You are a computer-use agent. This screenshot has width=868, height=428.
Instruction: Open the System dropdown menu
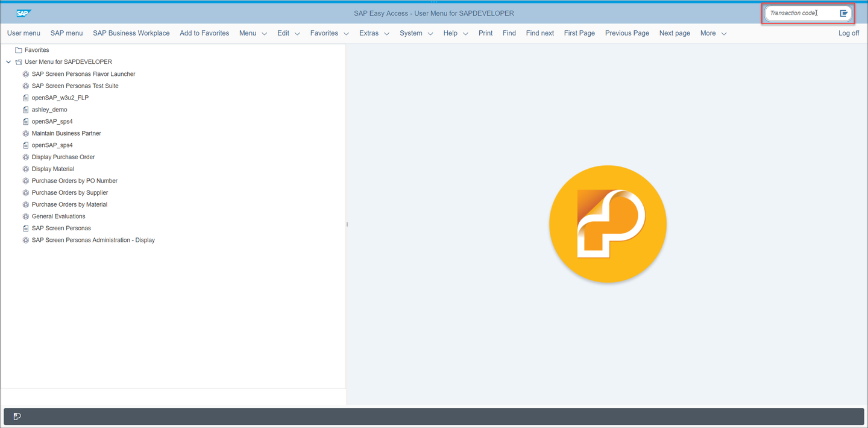coord(417,33)
